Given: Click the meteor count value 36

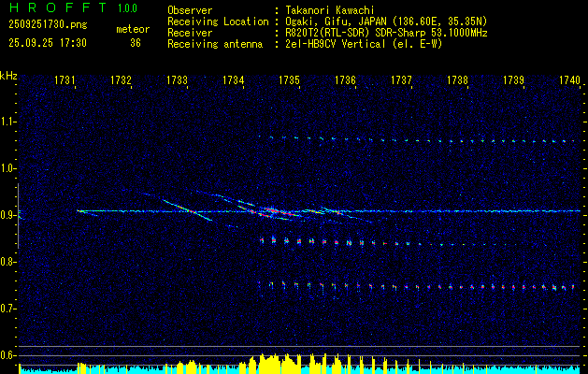Looking at the screenshot, I should 136,43.
